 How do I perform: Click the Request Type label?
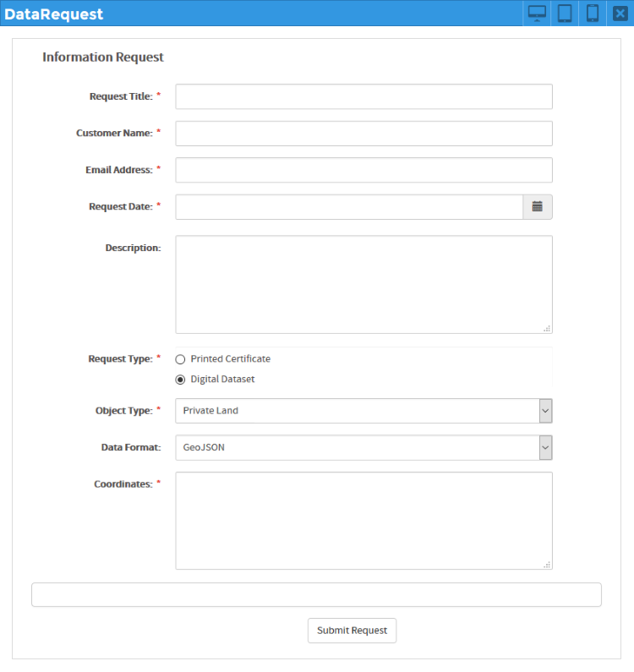pyautogui.click(x=120, y=358)
